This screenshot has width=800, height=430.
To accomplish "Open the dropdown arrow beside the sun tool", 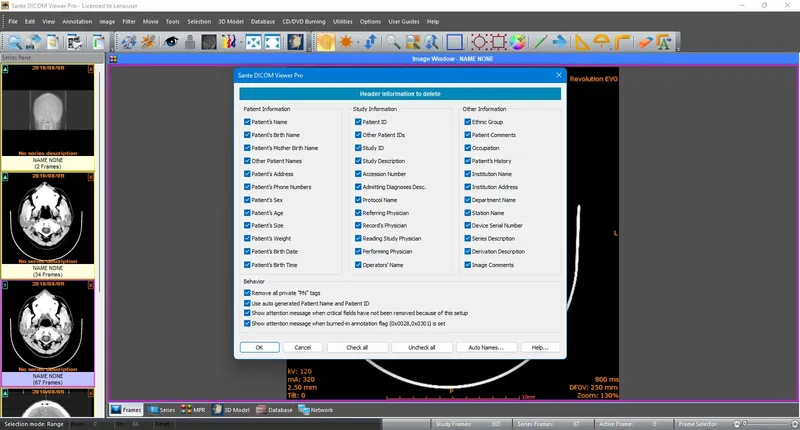I will (357, 42).
